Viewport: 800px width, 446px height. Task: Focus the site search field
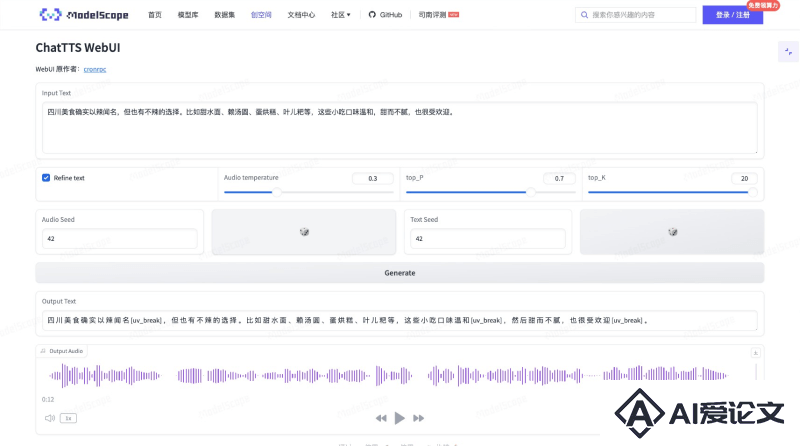pyautogui.click(x=636, y=15)
